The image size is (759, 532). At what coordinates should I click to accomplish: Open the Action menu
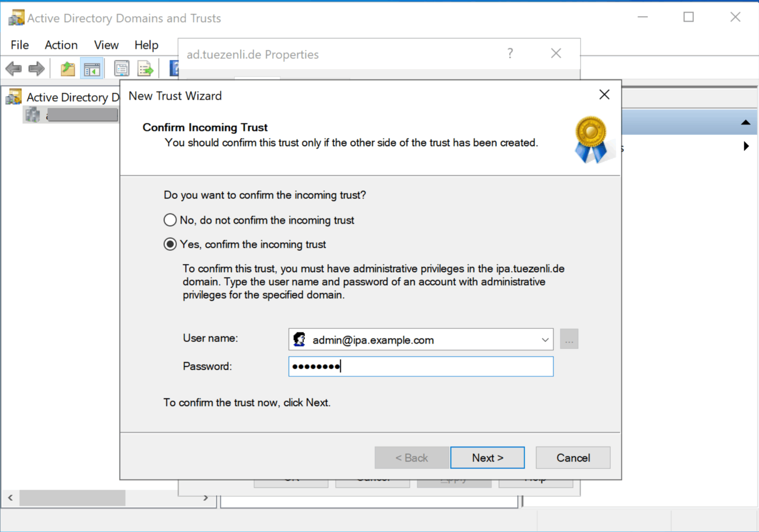point(61,45)
